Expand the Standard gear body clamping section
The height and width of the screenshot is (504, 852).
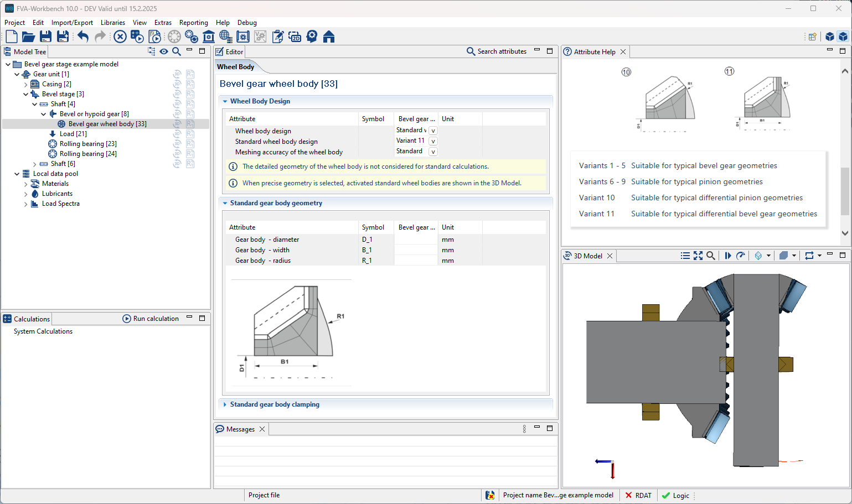[275, 404]
